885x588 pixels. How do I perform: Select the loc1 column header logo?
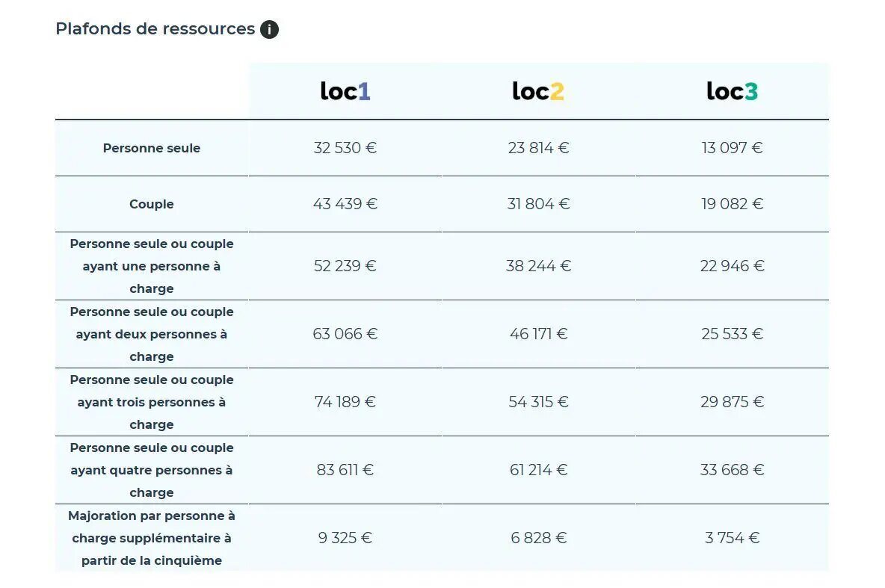click(x=345, y=91)
